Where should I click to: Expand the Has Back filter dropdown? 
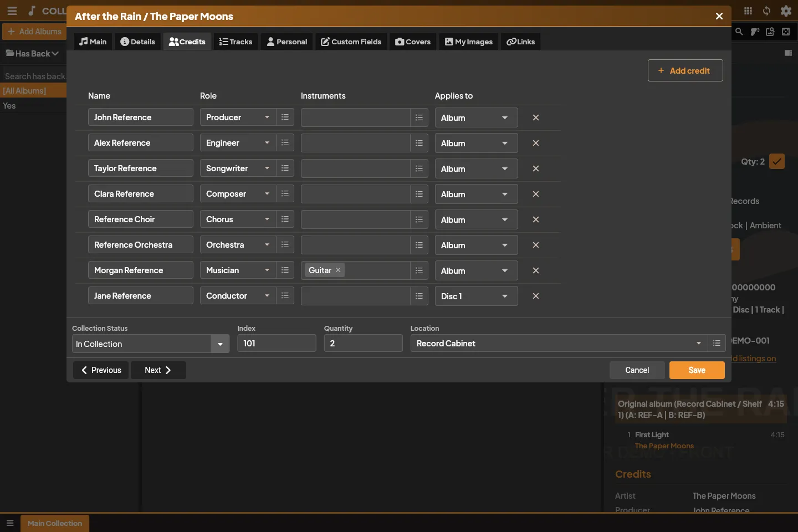(33, 54)
